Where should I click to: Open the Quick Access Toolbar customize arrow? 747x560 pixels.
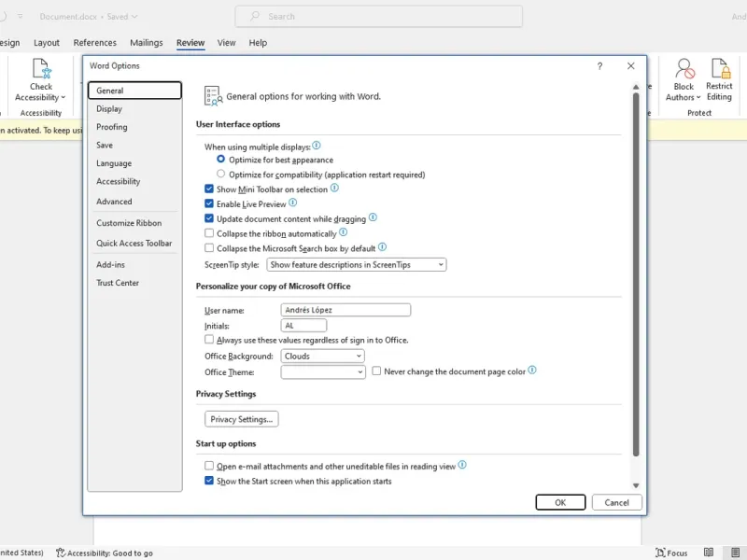20,16
